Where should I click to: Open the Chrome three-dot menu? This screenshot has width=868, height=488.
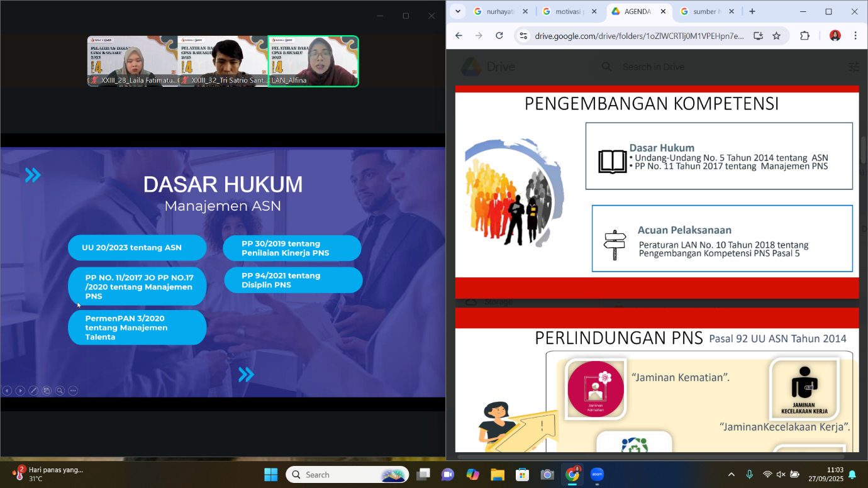click(x=855, y=36)
